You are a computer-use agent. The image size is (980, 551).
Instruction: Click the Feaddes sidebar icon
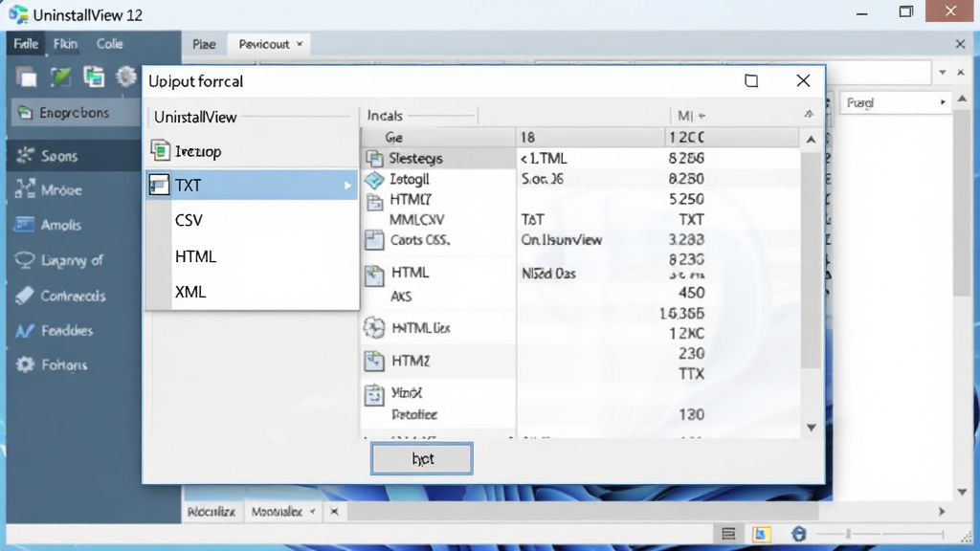24,330
